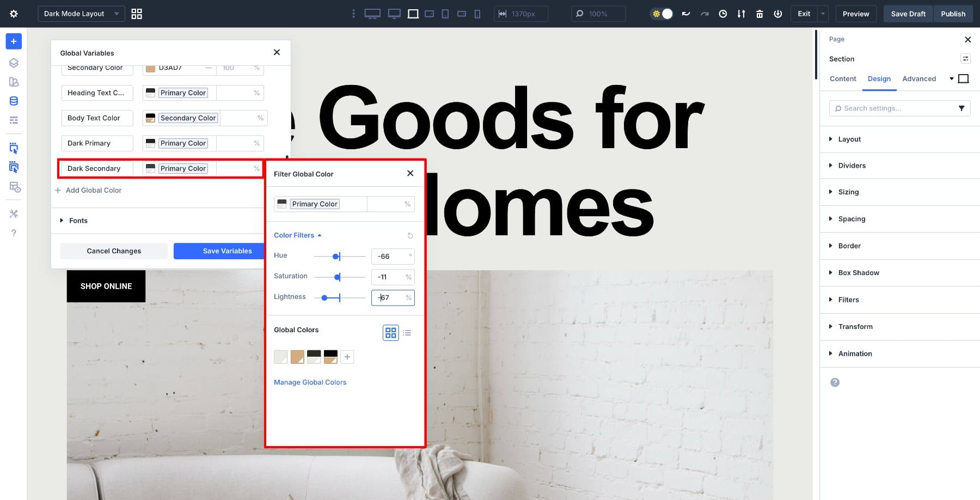Open the editing history clock icon
This screenshot has height=500, width=980.
(x=723, y=14)
